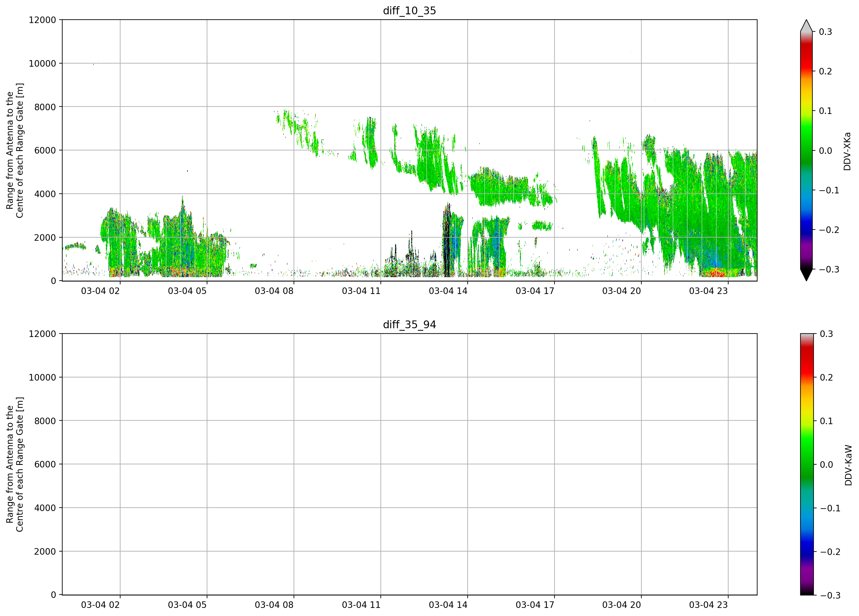859x616 pixels.
Task: Click inside the empty diff_35_94 plot area
Action: [x=409, y=464]
